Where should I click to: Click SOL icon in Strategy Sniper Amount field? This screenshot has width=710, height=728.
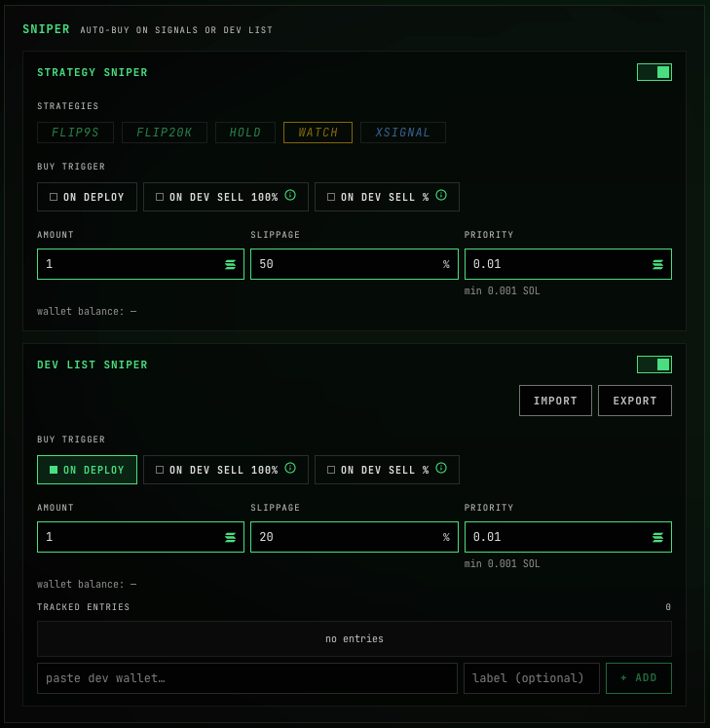pos(230,265)
